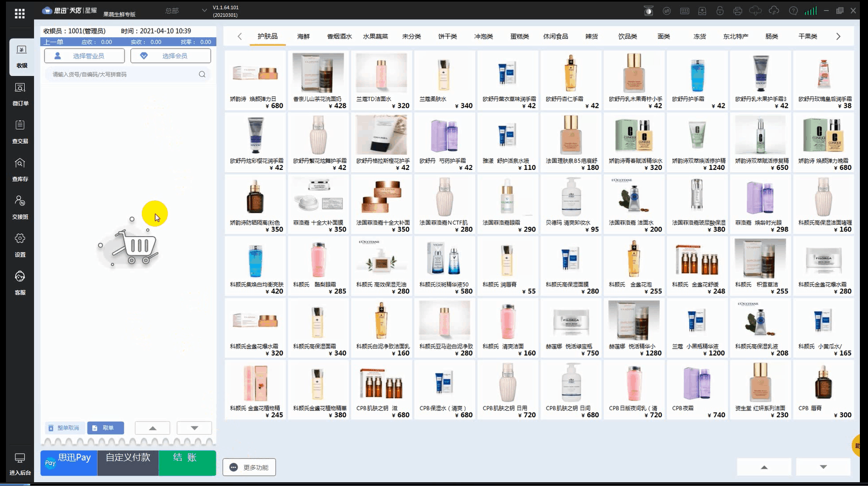Open the on-screen keyboard icon

(x=685, y=11)
